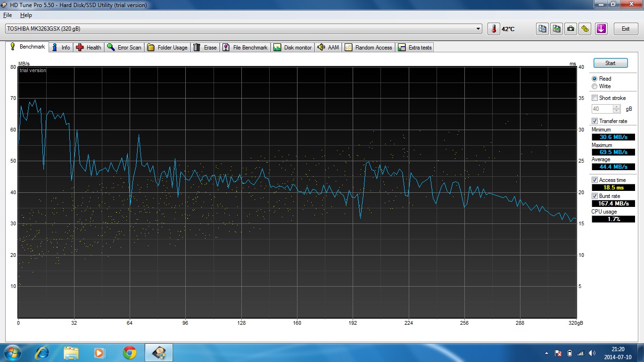
Task: Switch to Disk monitor tab
Action: 293,48
